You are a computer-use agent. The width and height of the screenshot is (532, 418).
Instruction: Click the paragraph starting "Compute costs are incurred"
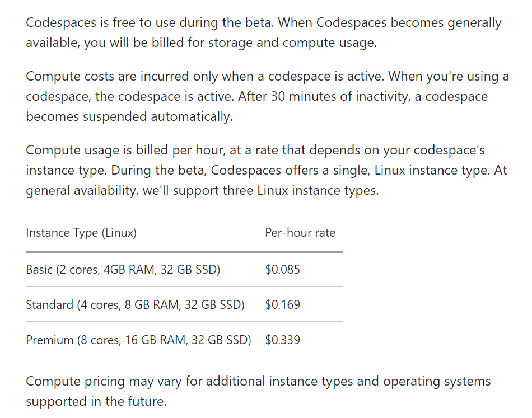tap(267, 96)
